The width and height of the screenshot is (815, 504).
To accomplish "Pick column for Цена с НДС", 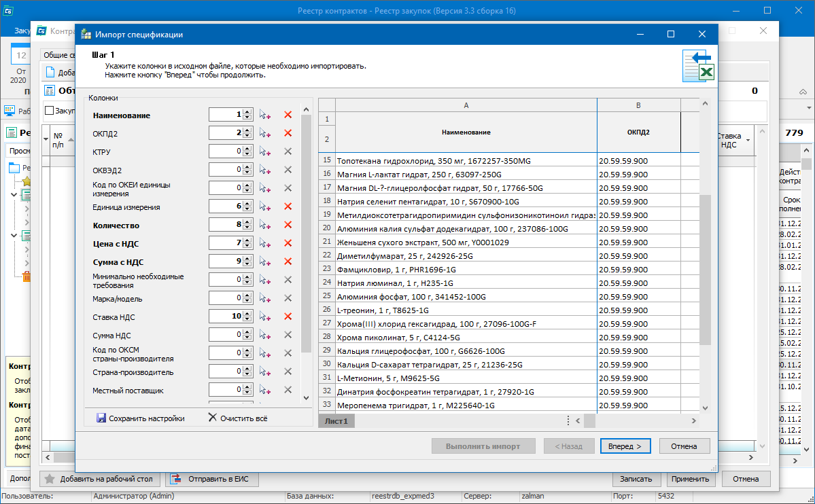I will point(265,243).
